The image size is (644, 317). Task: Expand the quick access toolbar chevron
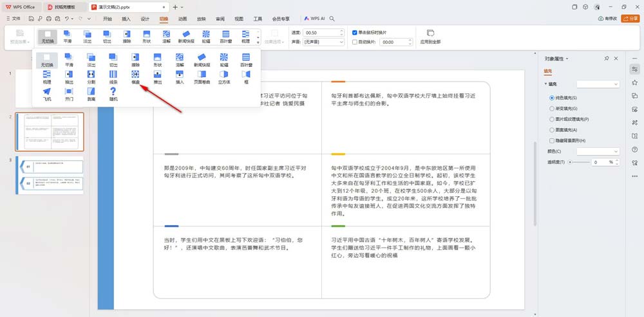(89, 19)
